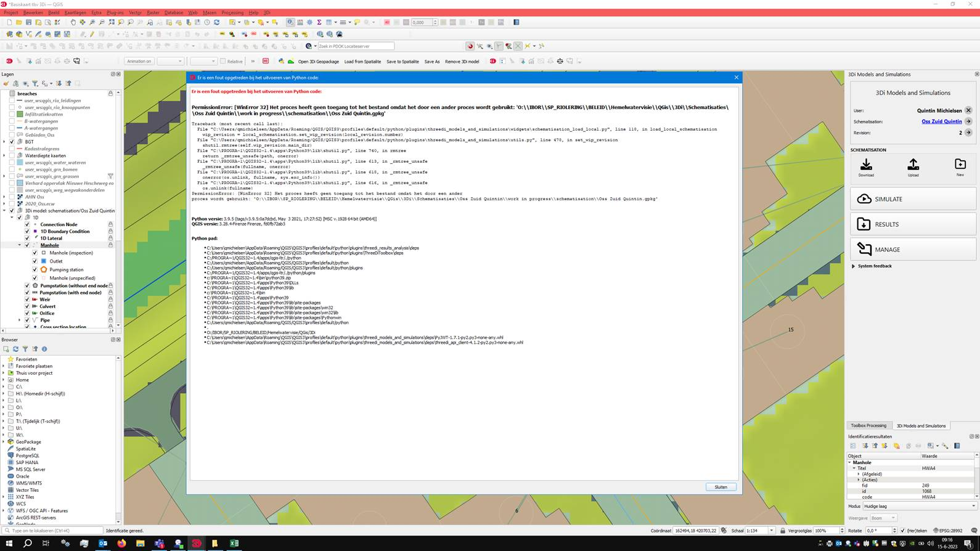Click the collapse tree icon in Identificatieresultaten

point(875,446)
